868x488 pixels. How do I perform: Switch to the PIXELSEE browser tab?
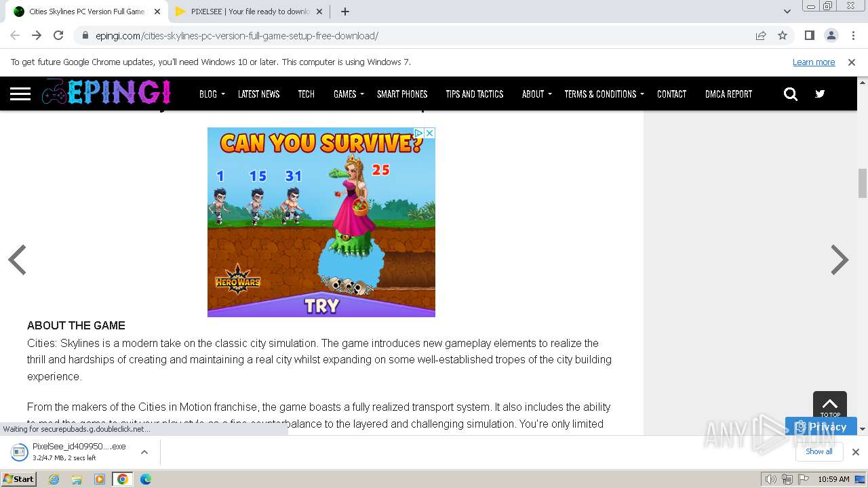point(250,12)
